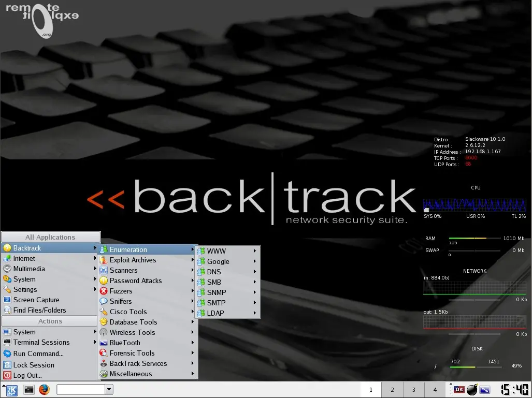Click the BlueTooth icon
The height and width of the screenshot is (398, 532).
tap(104, 343)
